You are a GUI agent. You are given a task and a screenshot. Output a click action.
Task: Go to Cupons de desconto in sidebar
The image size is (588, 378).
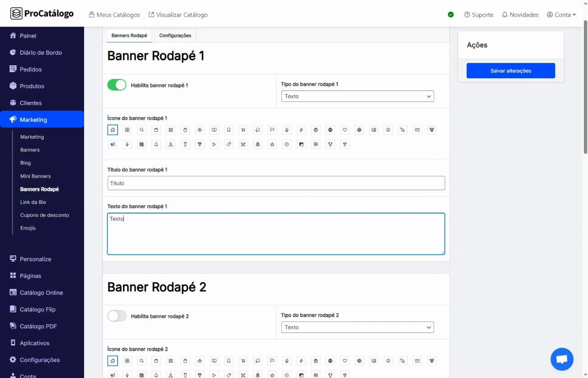coord(45,215)
